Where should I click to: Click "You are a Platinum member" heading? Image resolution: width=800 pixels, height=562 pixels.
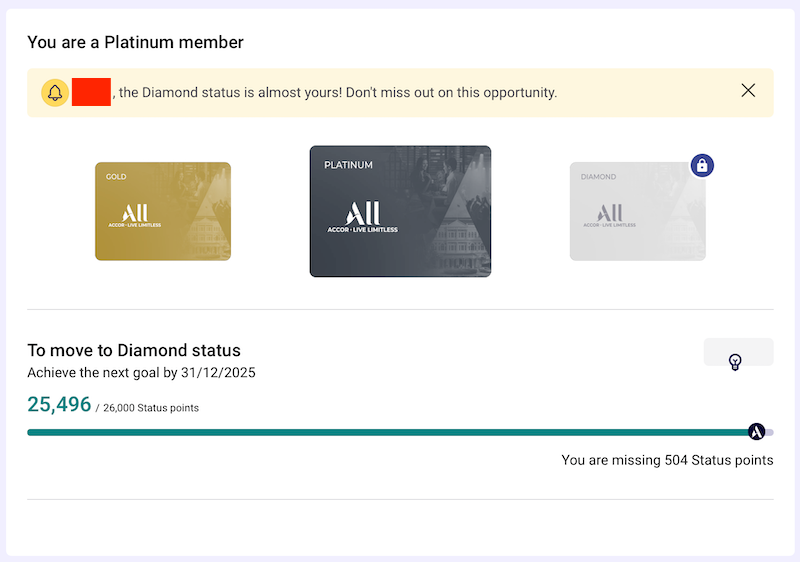[135, 42]
